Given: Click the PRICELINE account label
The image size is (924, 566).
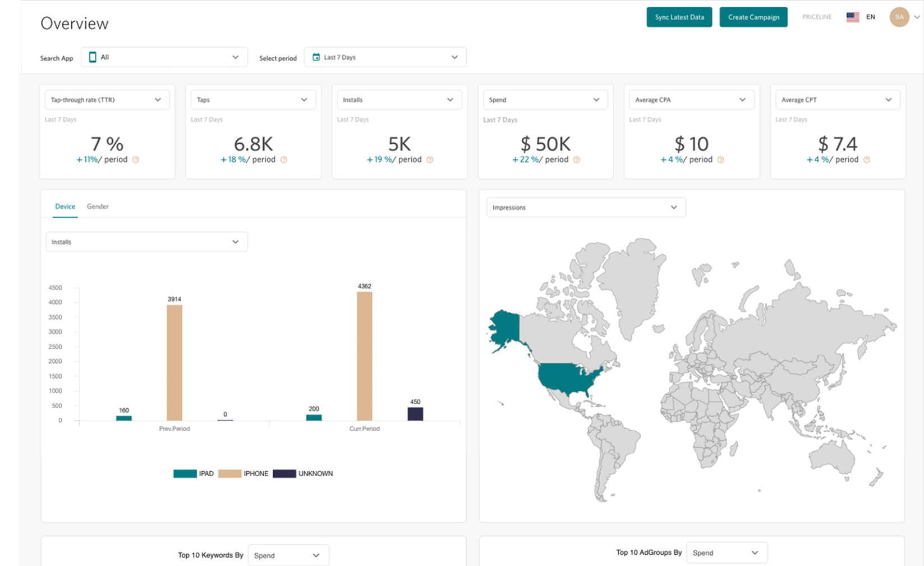Looking at the screenshot, I should [x=817, y=17].
